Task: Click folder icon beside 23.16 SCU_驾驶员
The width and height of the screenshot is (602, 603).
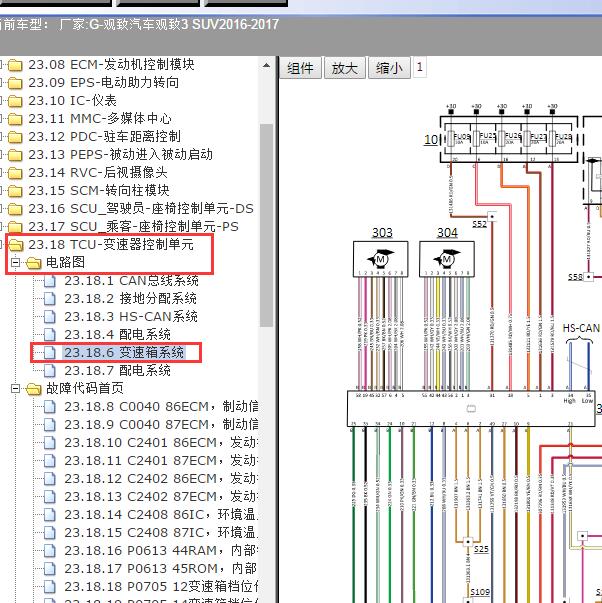Action: click(x=15, y=209)
